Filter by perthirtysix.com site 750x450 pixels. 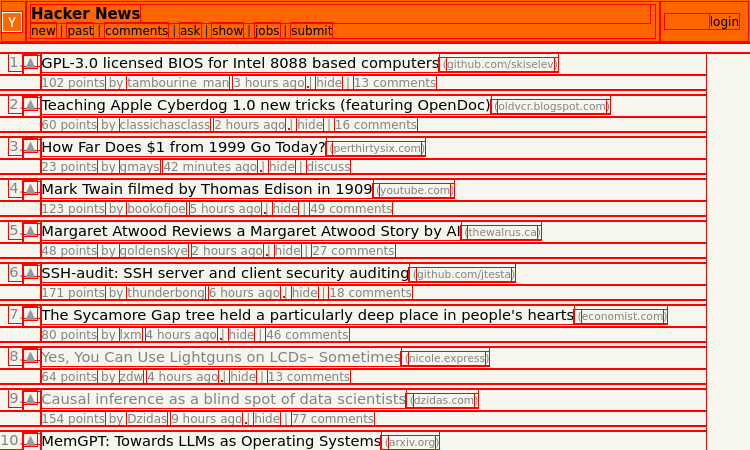click(376, 148)
